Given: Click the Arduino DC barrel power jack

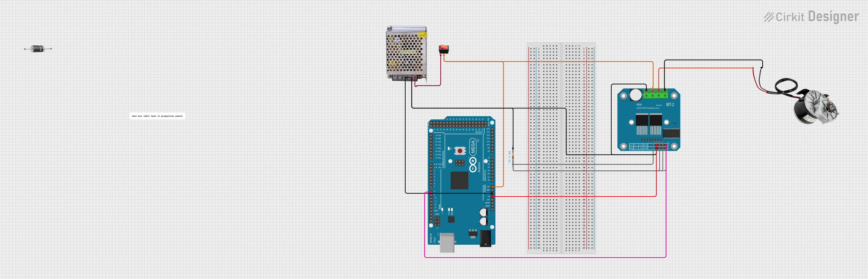Looking at the screenshot, I should (x=486, y=238).
